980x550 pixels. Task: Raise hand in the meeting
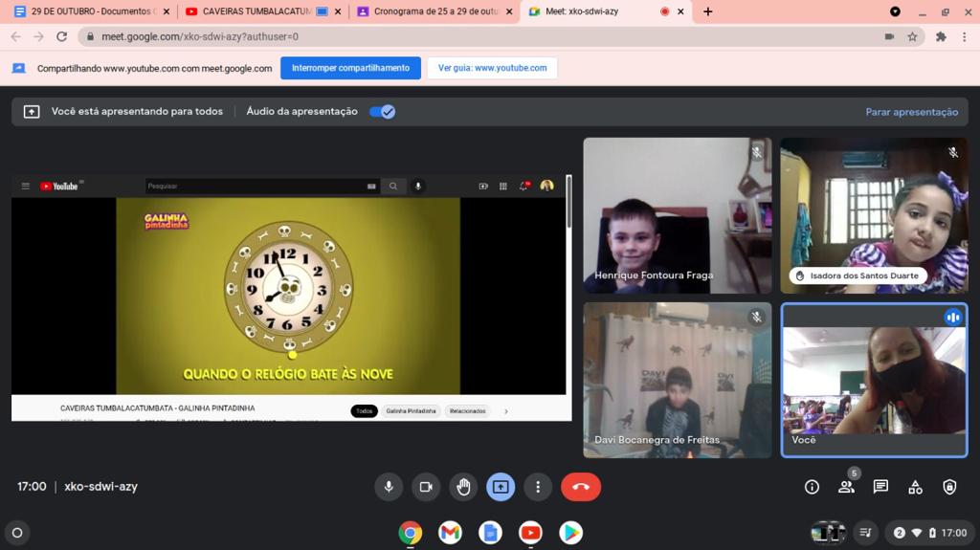coord(463,487)
